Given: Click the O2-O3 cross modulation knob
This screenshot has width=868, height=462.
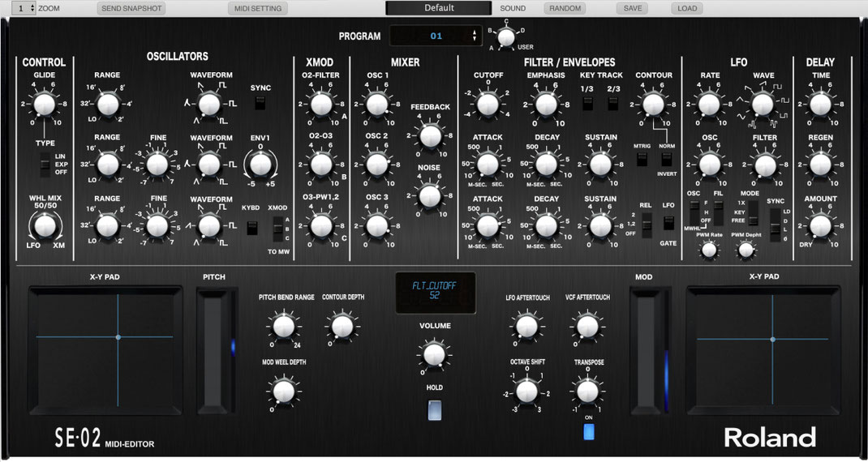Looking at the screenshot, I should [321, 165].
